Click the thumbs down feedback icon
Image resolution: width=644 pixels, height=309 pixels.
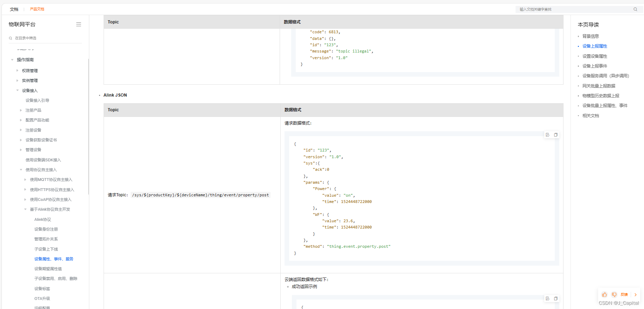614,295
